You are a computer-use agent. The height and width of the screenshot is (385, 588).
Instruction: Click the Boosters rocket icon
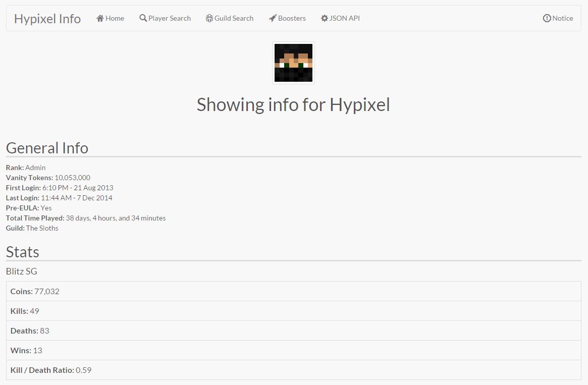pos(272,18)
